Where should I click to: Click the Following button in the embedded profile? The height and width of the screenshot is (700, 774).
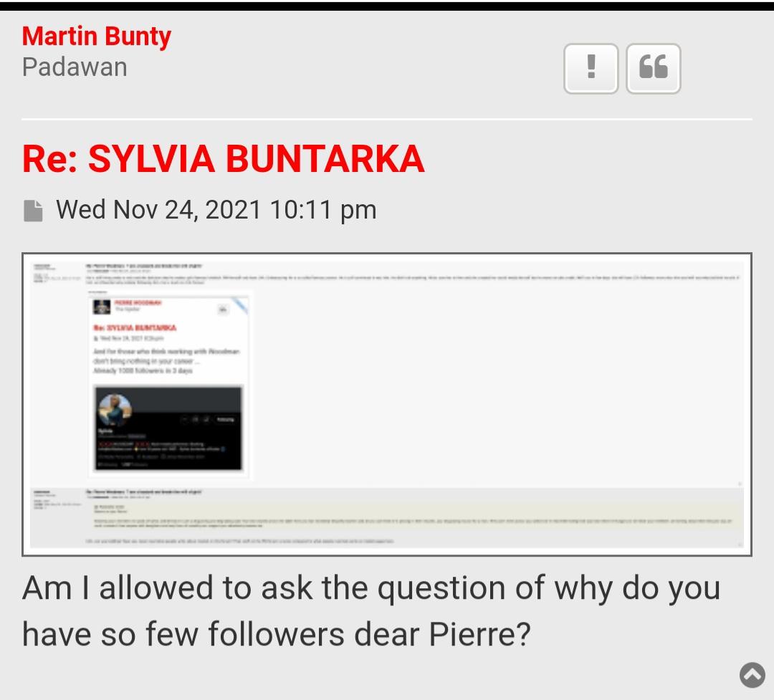click(224, 419)
